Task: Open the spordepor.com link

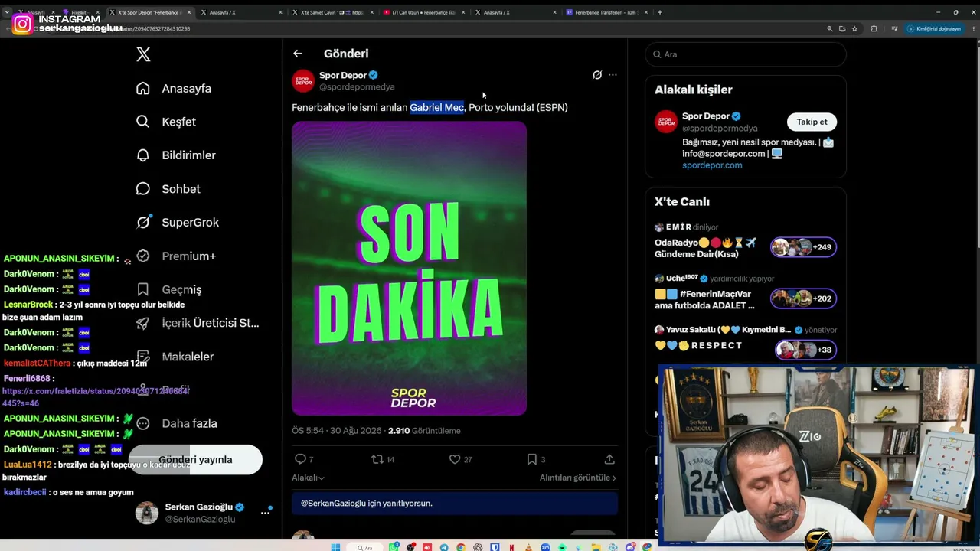Action: tap(712, 165)
